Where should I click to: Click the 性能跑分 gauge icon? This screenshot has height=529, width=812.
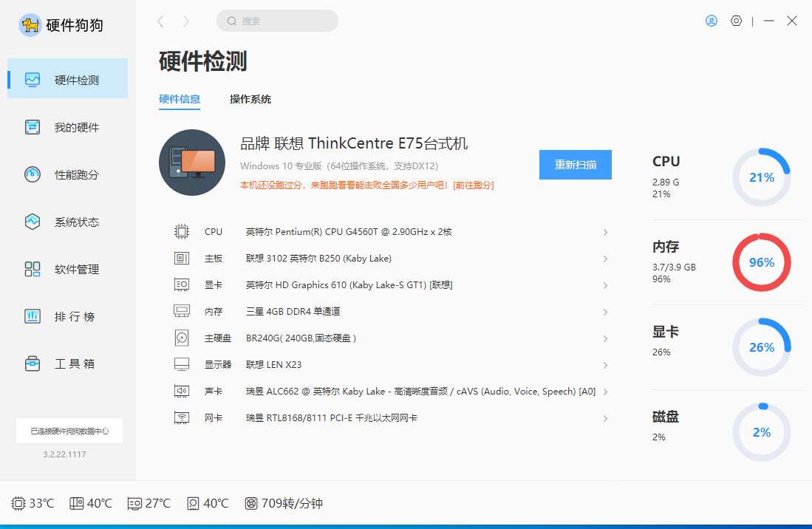coord(32,174)
